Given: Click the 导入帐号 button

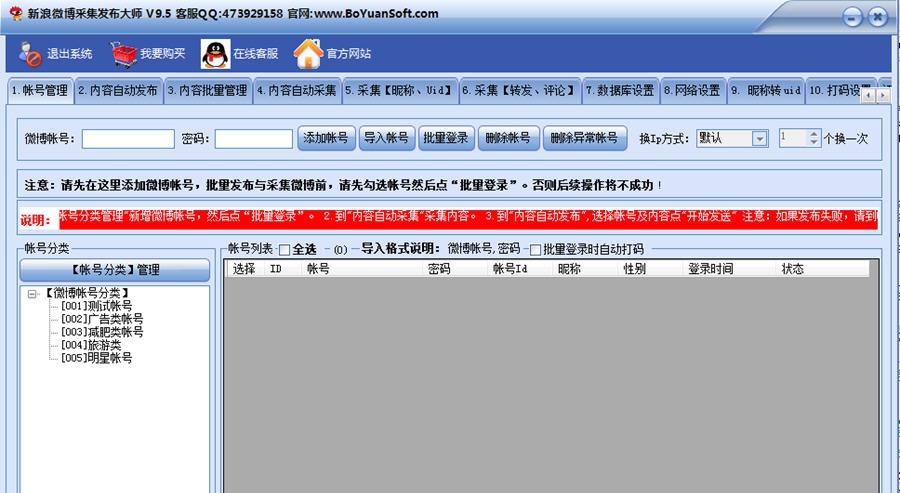Looking at the screenshot, I should coord(387,138).
